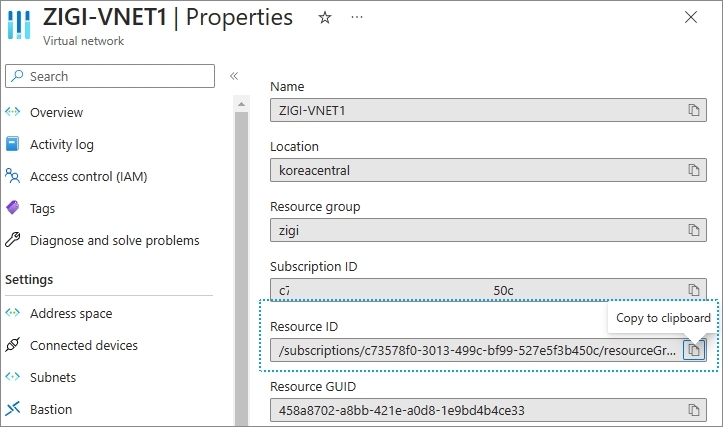Click the Name field ZIGI-VNET1
This screenshot has width=723, height=427.
click(x=488, y=110)
